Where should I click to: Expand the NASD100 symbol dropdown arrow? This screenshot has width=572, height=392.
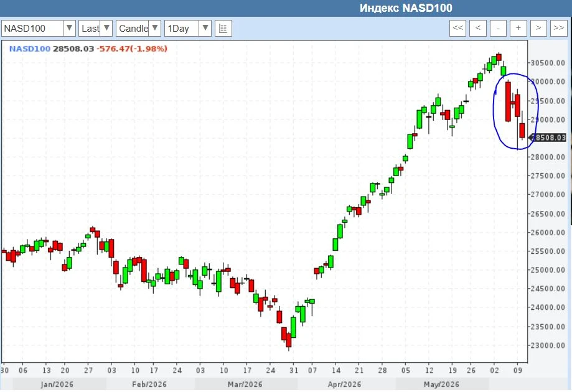pos(69,28)
